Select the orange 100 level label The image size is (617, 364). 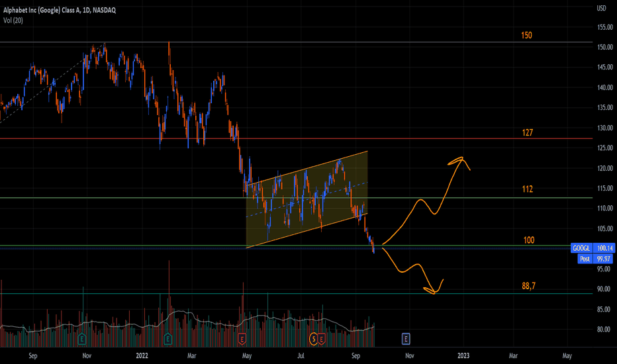coord(529,240)
